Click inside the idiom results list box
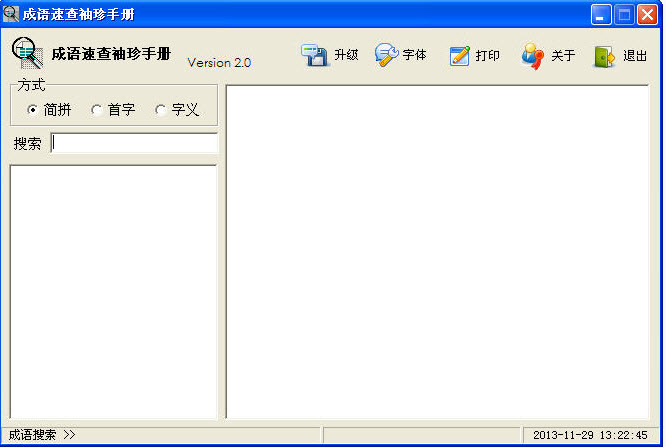The image size is (666, 447). click(x=113, y=292)
